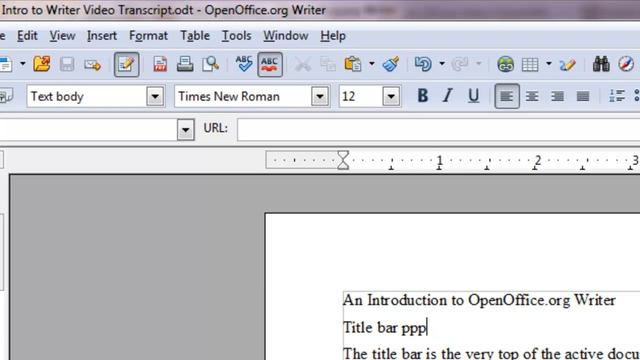Expand the Table grid dropdown arrow

click(x=549, y=64)
